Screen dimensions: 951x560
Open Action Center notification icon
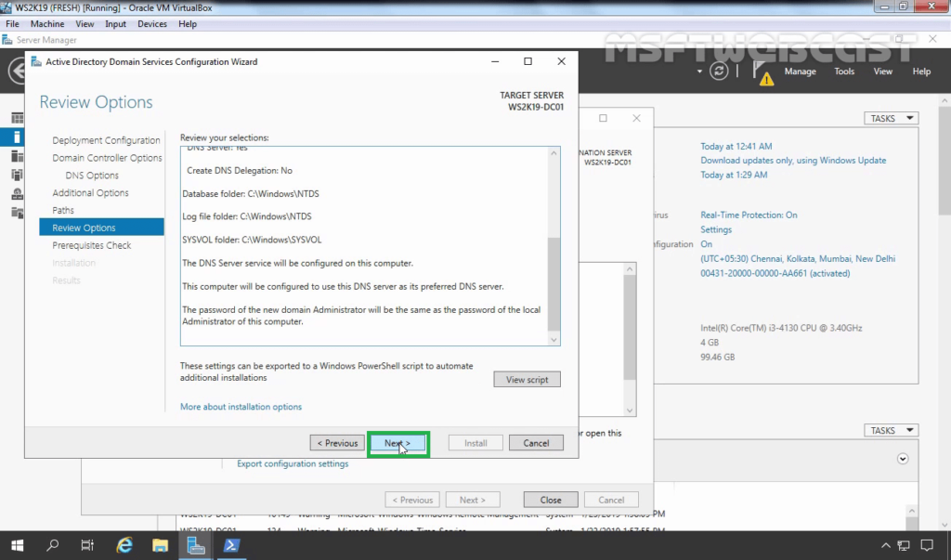coord(927,545)
